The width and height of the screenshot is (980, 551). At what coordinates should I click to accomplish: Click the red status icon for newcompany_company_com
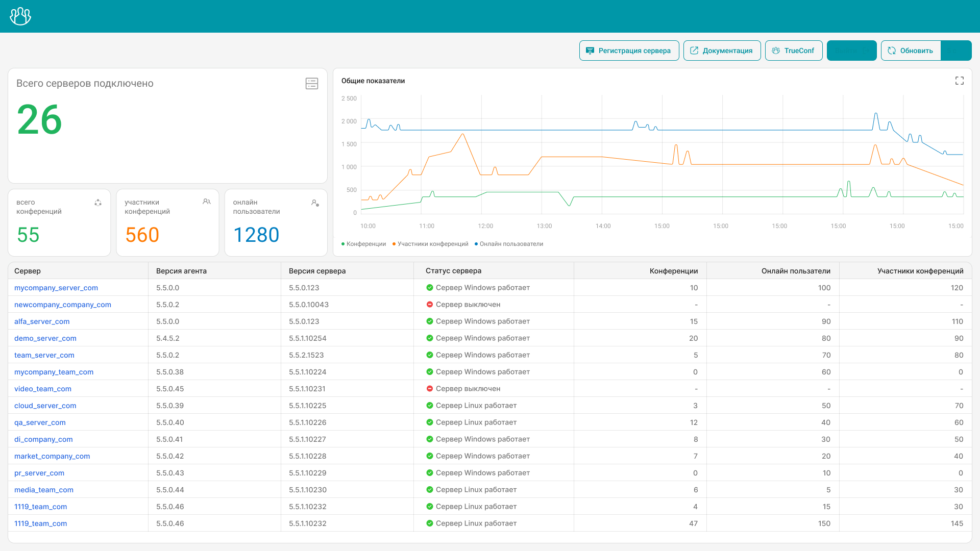click(x=430, y=305)
